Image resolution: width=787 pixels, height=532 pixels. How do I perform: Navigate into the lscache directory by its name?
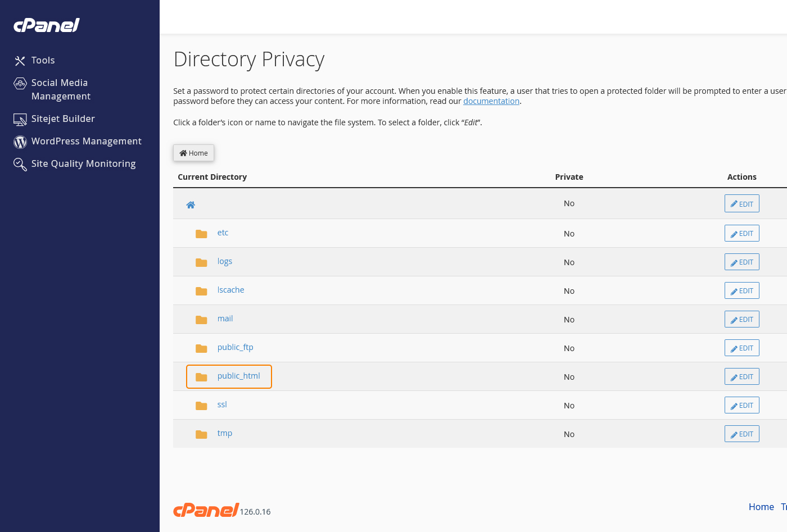tap(230, 289)
